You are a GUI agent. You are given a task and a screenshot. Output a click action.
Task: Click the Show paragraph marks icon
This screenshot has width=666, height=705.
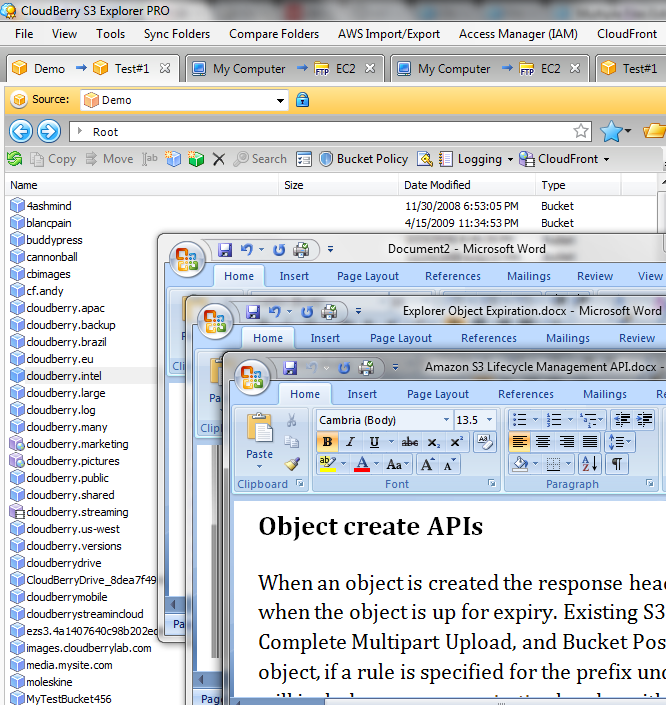click(x=617, y=463)
